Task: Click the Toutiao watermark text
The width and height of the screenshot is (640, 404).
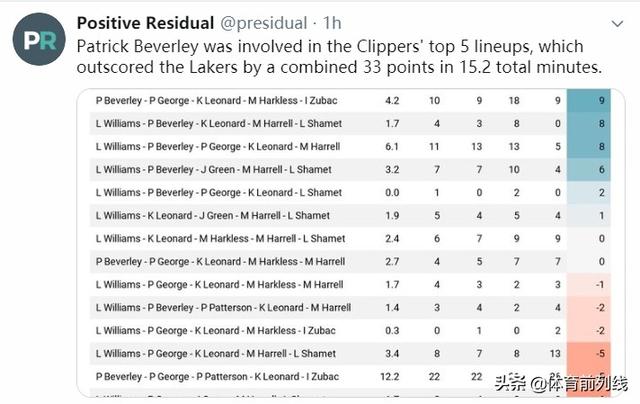Action: pos(561,384)
